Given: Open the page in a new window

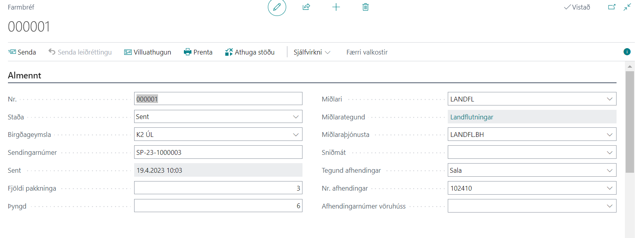Looking at the screenshot, I should click(612, 7).
